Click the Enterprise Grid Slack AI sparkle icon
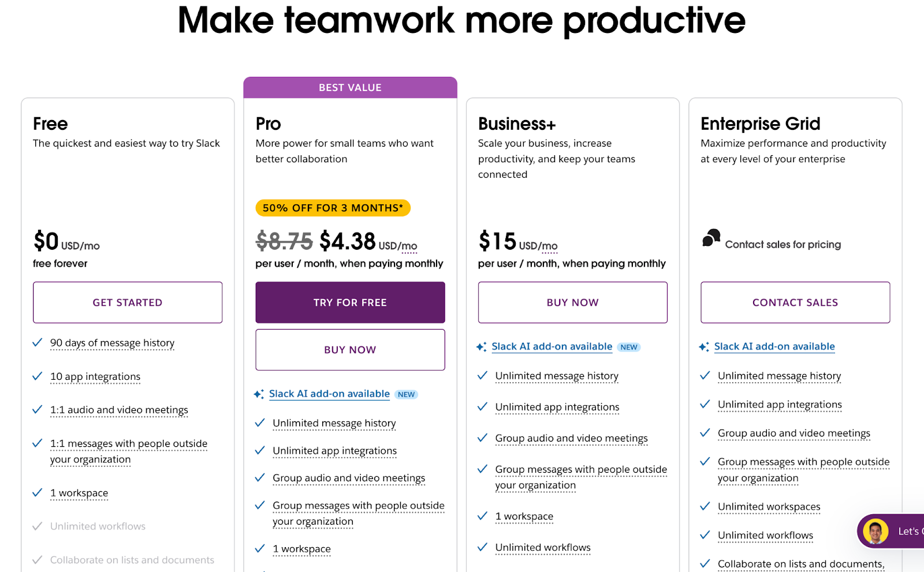This screenshot has height=572, width=924. tap(703, 347)
